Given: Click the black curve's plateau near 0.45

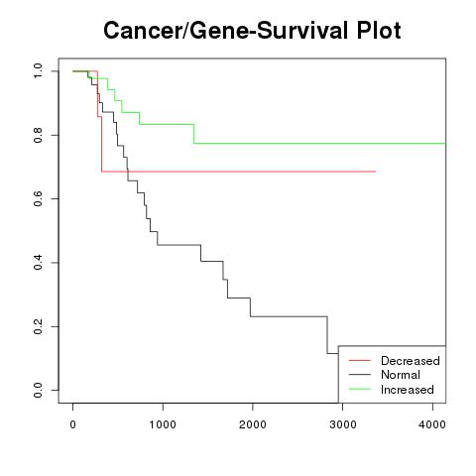Looking at the screenshot, I should point(178,245).
